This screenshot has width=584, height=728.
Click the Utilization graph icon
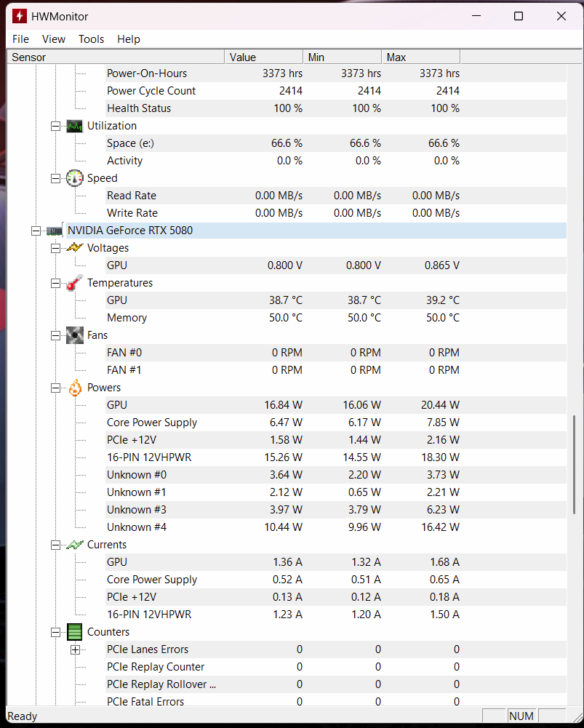74,126
